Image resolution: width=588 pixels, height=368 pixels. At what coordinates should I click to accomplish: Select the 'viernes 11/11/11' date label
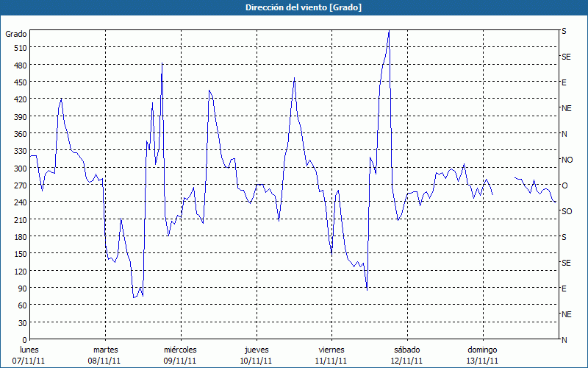tap(331, 355)
